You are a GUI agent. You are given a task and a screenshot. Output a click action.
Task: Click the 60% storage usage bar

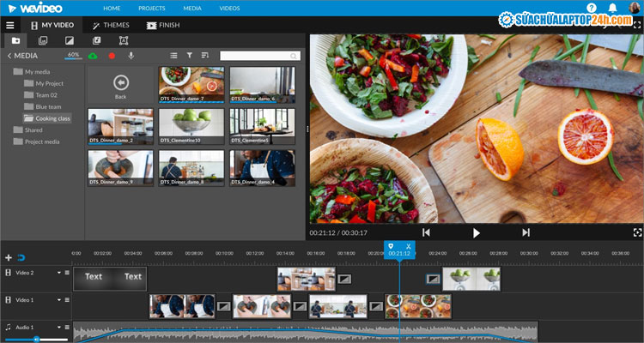[74, 56]
